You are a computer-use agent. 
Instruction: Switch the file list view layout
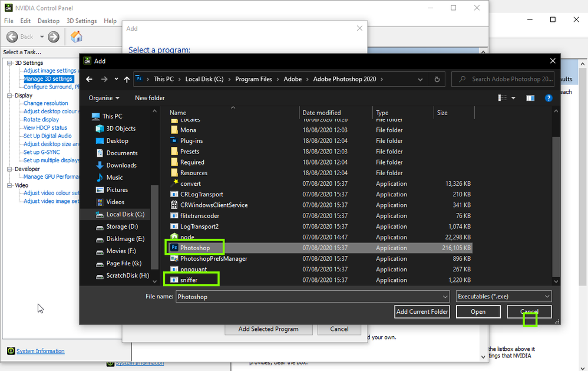(x=503, y=98)
